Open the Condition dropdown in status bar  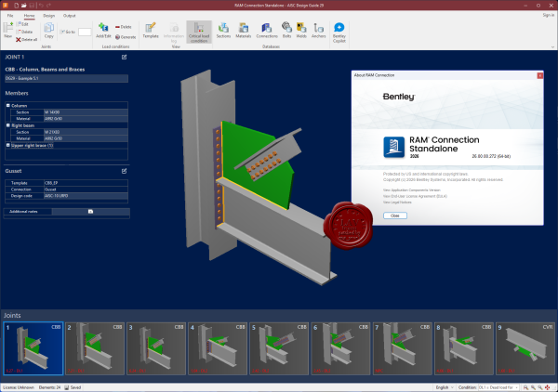498,387
